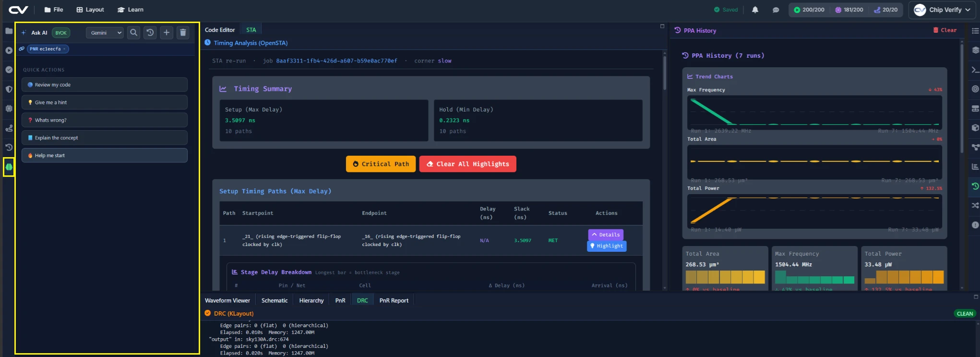Open the chat bubble icon in top bar

coord(776,10)
